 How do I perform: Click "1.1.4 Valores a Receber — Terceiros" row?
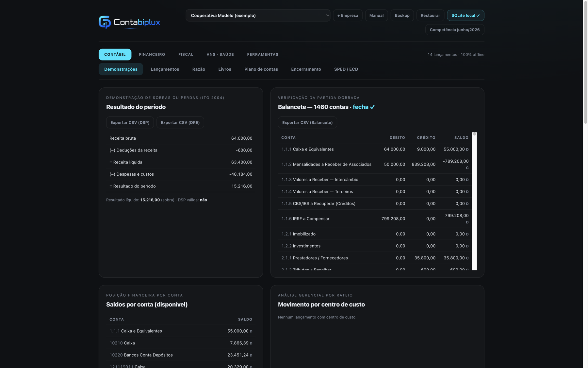click(375, 191)
